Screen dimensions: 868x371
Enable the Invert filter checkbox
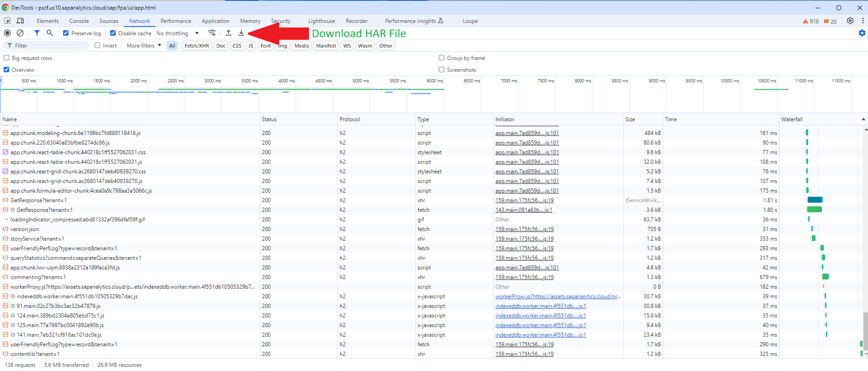click(x=97, y=45)
